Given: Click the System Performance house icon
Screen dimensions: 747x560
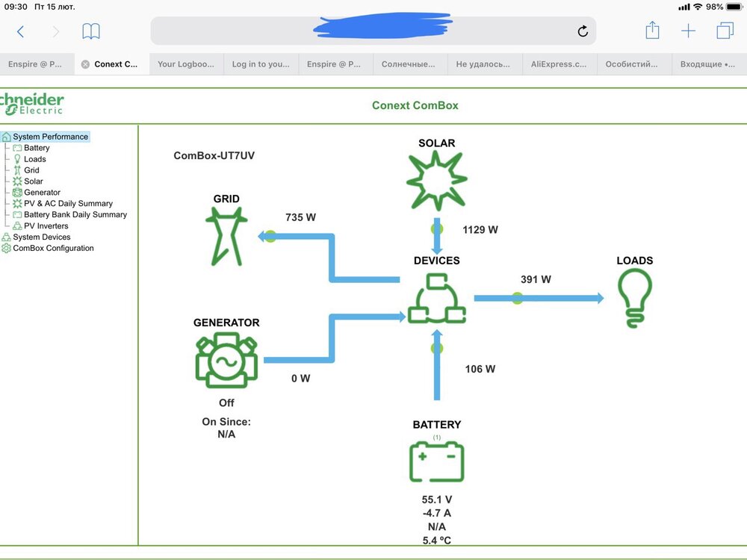Looking at the screenshot, I should click(x=6, y=137).
